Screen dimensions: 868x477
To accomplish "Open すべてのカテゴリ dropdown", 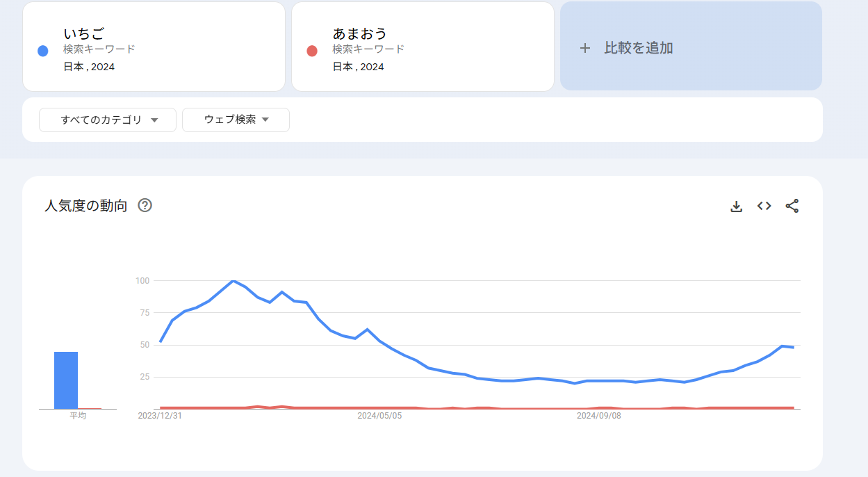I will 108,120.
